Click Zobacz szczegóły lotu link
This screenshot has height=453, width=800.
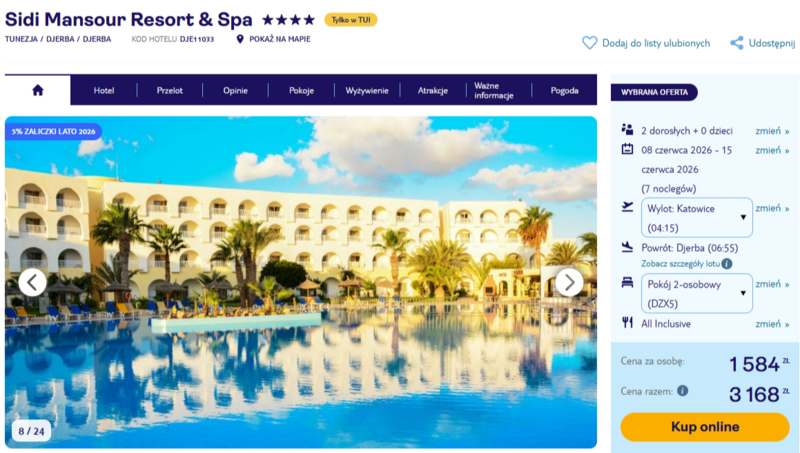(681, 264)
